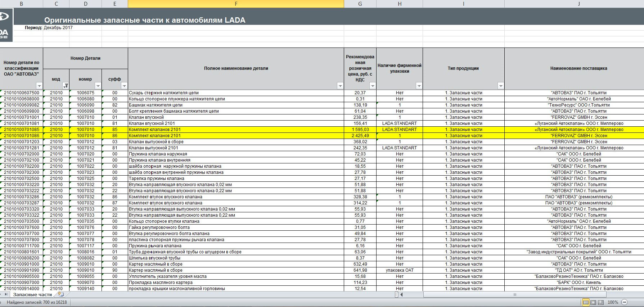
Task: Select column G header
Action: [x=360, y=4]
